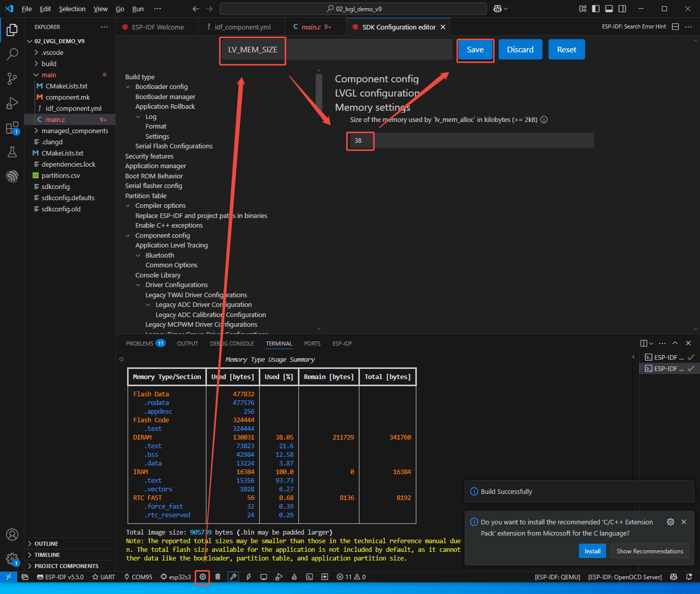Click the ESP-IDF Explorer icon in activity bar
This screenshot has height=594, width=700.
coord(12,176)
